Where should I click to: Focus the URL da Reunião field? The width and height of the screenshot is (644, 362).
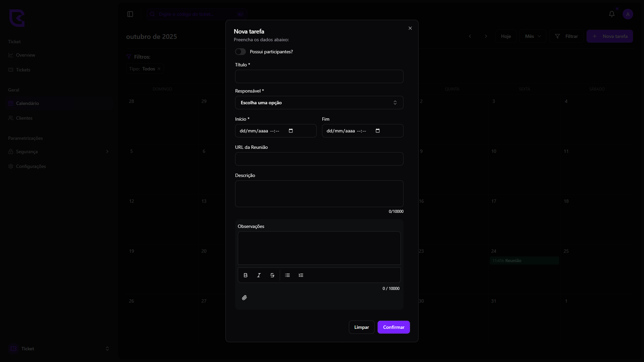[319, 159]
